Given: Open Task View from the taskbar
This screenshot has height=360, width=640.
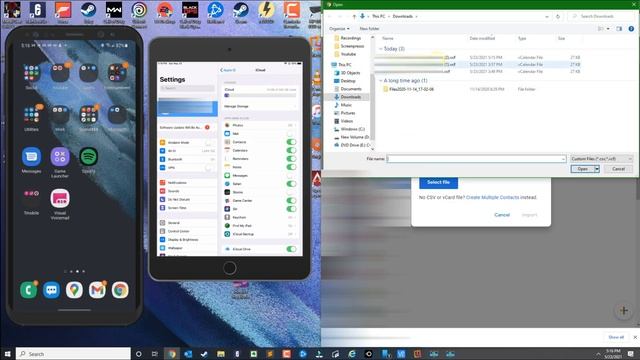Looking at the screenshot, I should point(155,354).
